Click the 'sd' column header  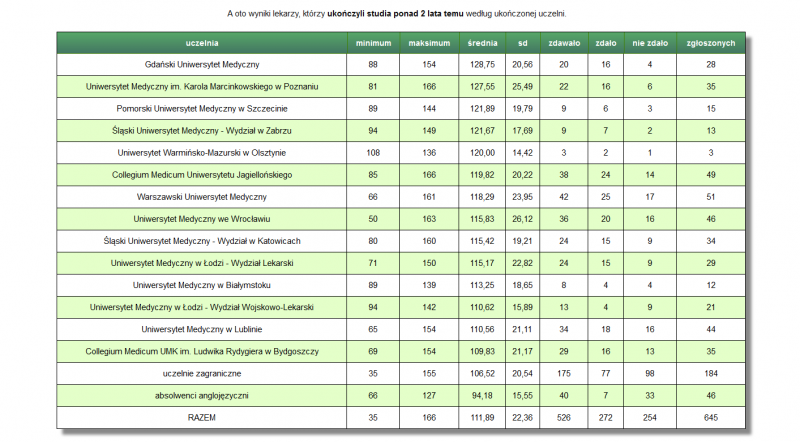(522, 43)
